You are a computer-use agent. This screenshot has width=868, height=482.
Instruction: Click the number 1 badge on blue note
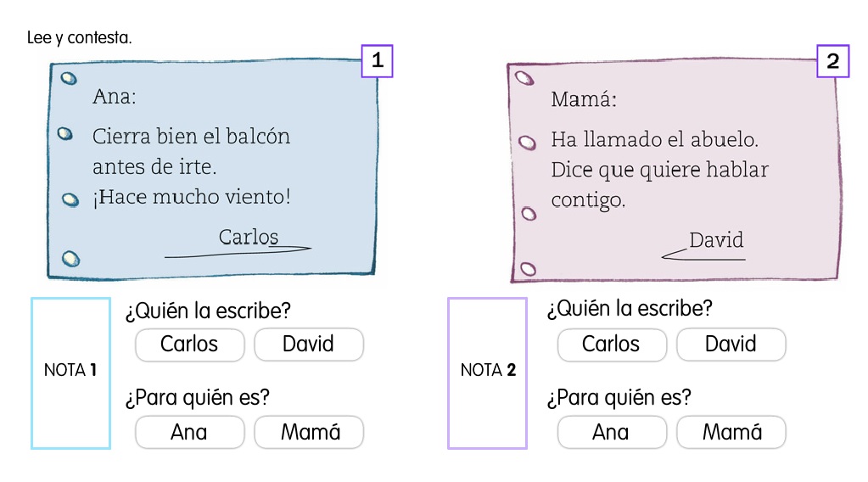click(378, 61)
